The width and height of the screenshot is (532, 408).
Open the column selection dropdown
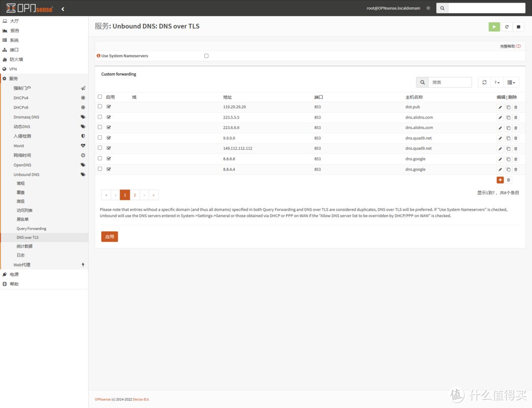click(511, 82)
